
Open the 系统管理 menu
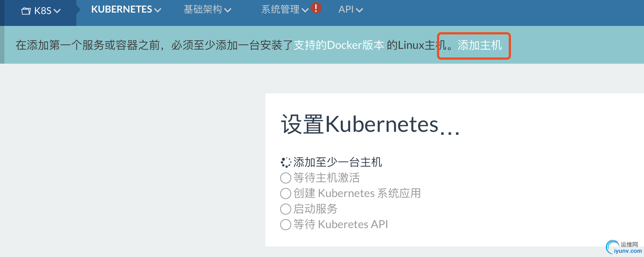tap(280, 10)
